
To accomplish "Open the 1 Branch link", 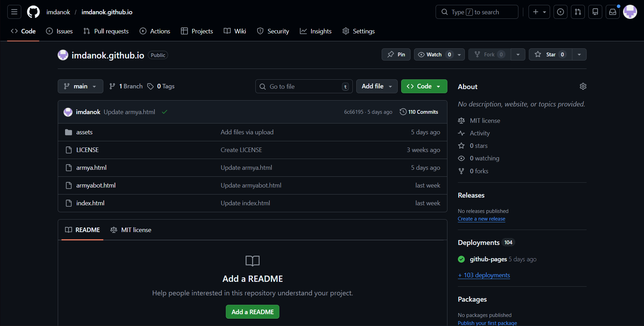I will [126, 86].
